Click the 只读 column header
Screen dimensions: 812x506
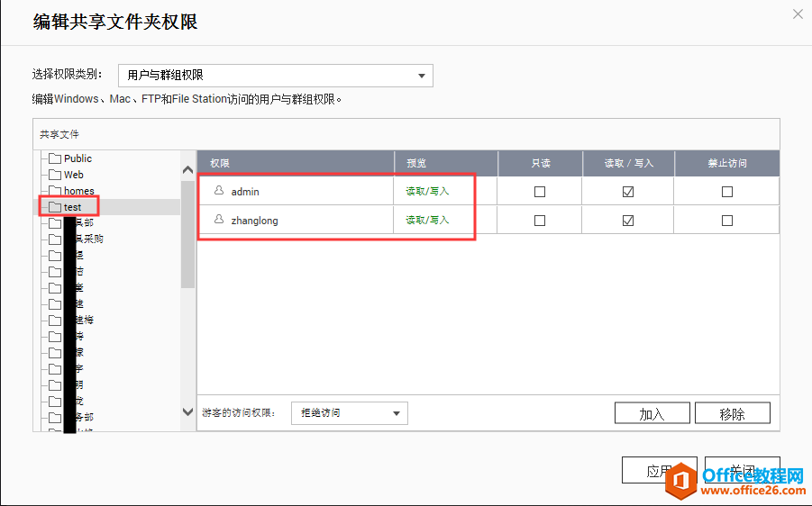pos(540,163)
